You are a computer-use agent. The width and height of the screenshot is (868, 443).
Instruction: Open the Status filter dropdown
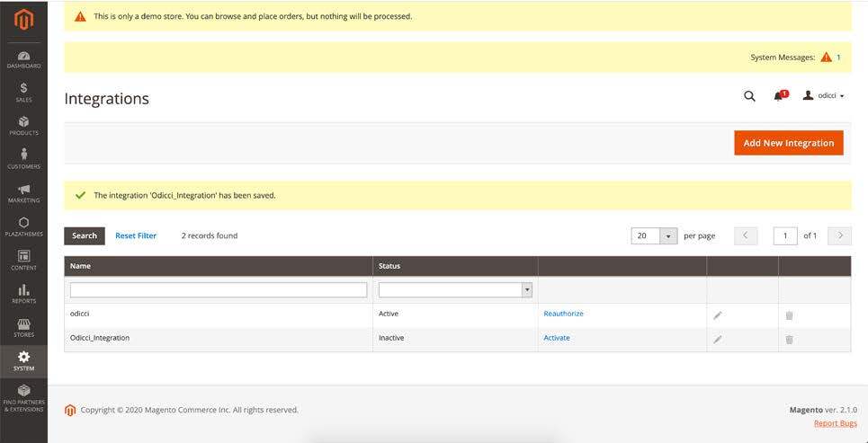click(455, 290)
